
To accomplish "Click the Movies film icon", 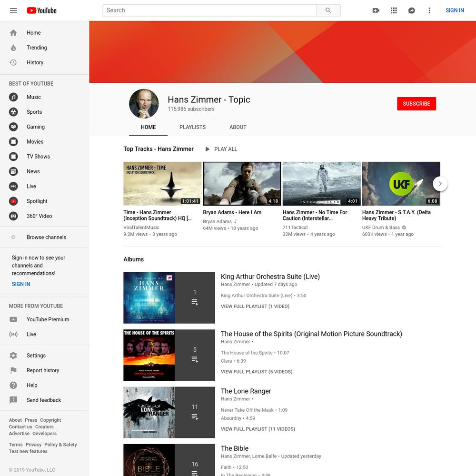I will 13,142.
